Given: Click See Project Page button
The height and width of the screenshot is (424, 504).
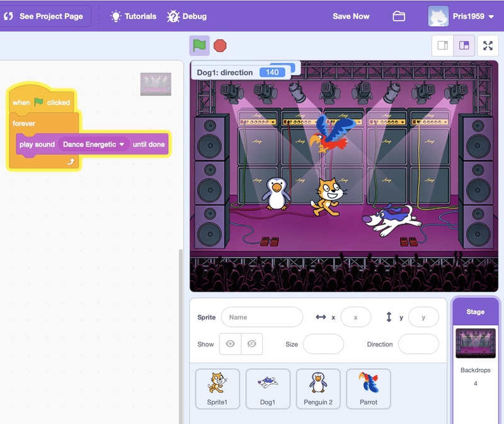Looking at the screenshot, I should [44, 16].
